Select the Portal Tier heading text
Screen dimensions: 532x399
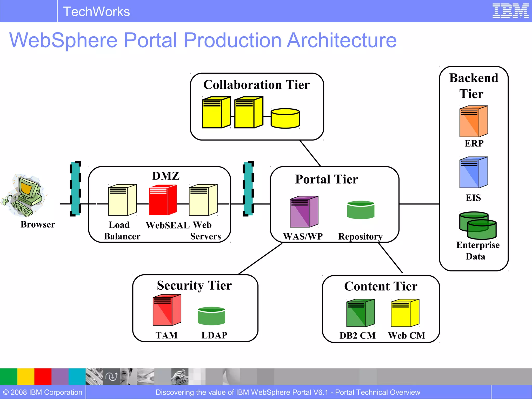pyautogui.click(x=327, y=179)
